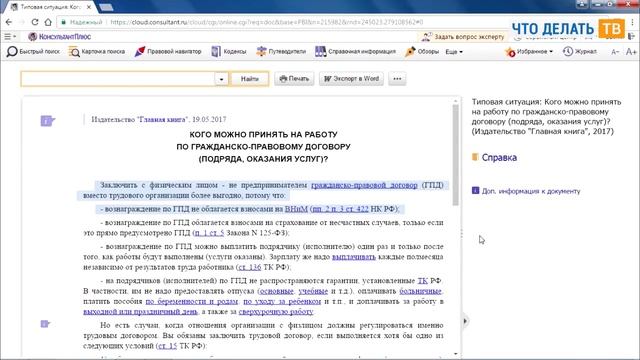Click bookmark note icon beside document header
This screenshot has width=640, height=360.
(47, 120)
